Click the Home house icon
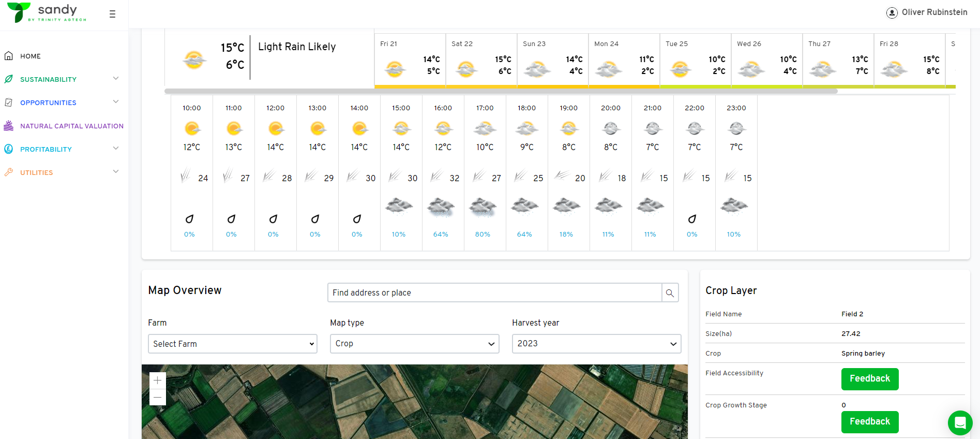 9,55
